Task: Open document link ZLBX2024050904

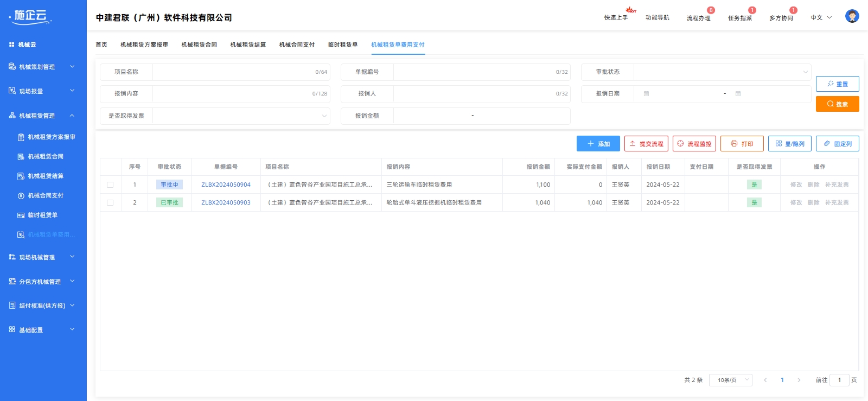Action: (226, 185)
